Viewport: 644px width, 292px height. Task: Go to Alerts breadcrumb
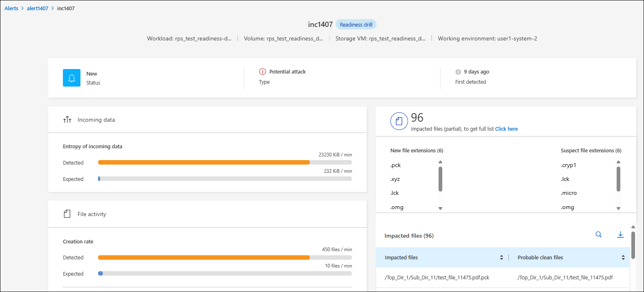[11, 8]
